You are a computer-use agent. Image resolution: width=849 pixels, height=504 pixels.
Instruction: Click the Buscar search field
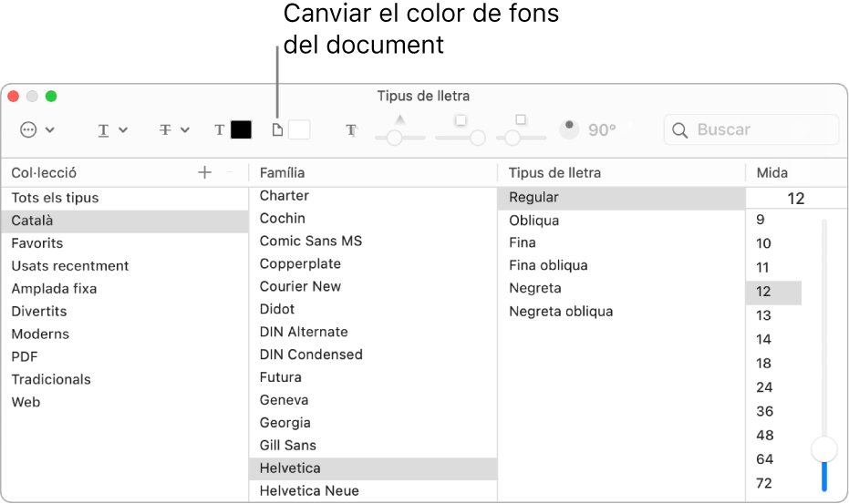tap(751, 130)
